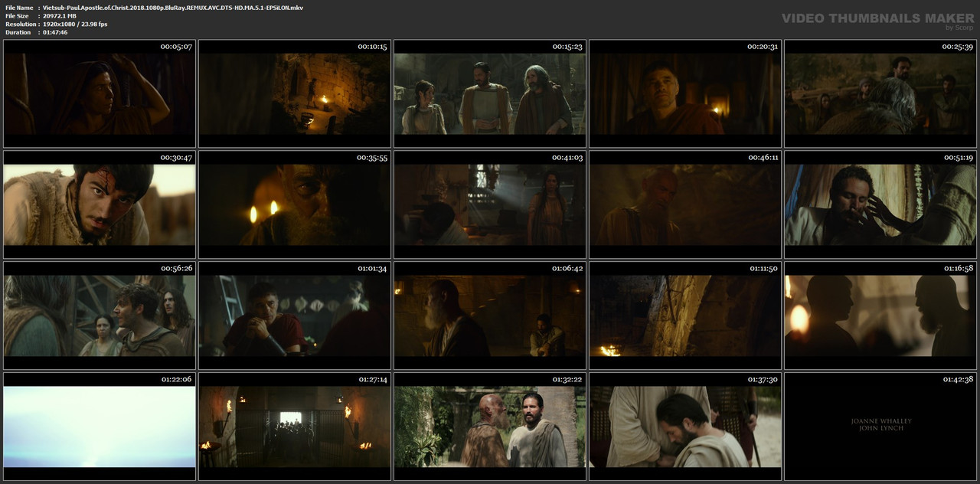Click the frame captured at 00:25:39
This screenshot has height=484, width=980.
tap(880, 93)
